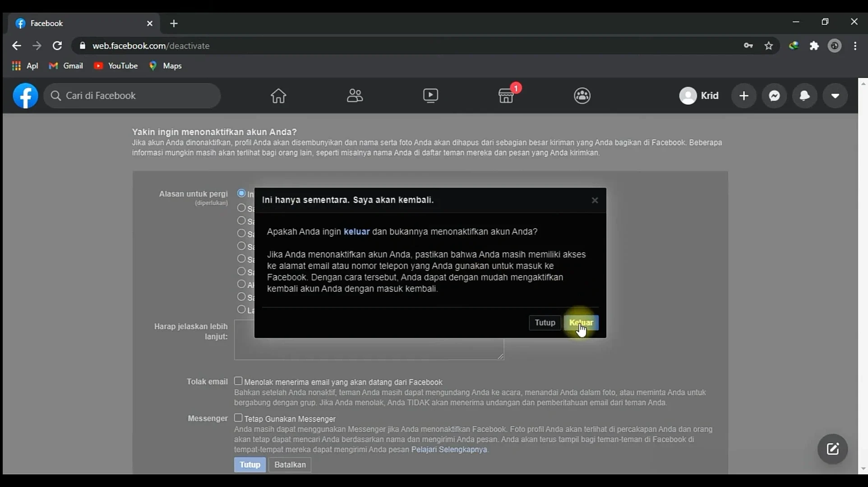Go back with the browser back arrow
Screen dimensions: 868x487
(17, 46)
